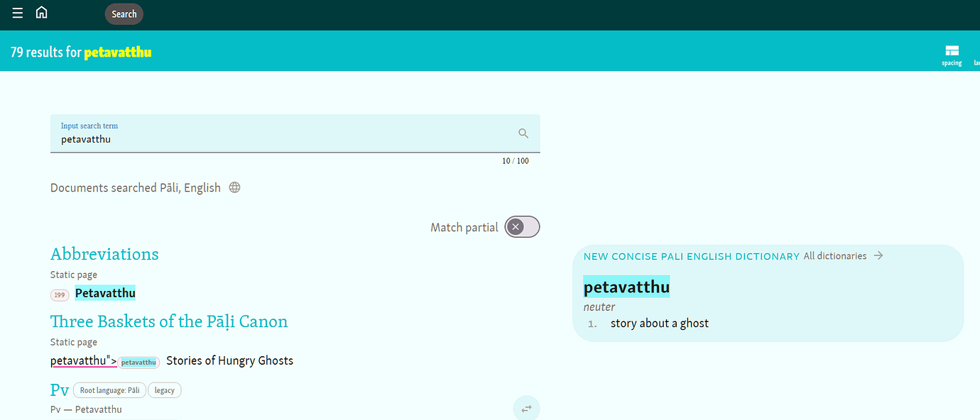Click the Search pill in the header
Image resolution: width=980 pixels, height=420 pixels.
click(x=124, y=13)
